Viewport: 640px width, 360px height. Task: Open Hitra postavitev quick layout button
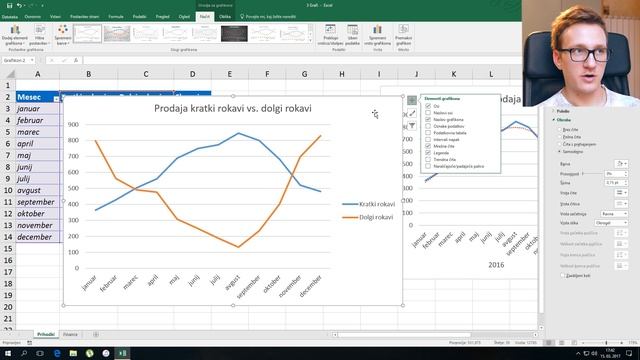tap(39, 35)
